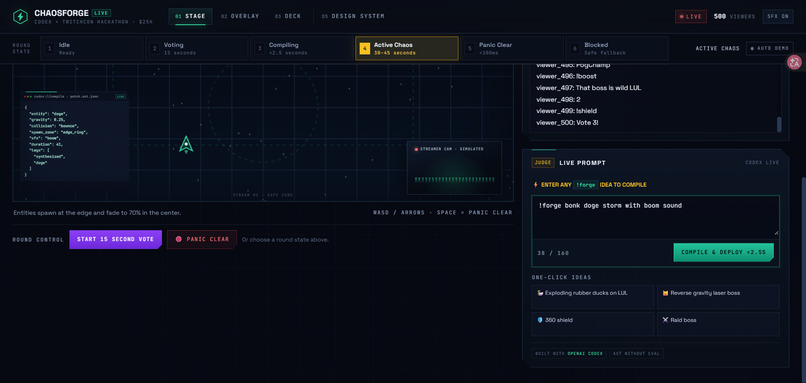
Task: Click the ONE-CLICK IDEAS heading
Action: click(561, 277)
